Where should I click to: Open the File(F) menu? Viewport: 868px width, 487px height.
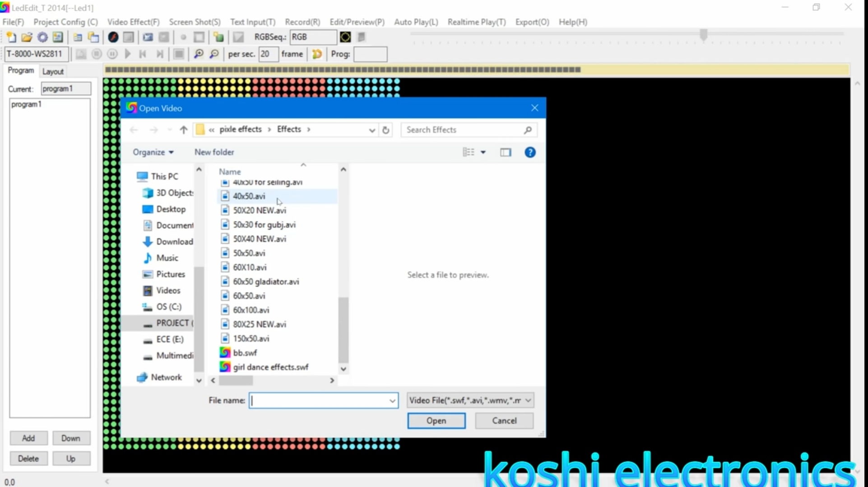(13, 22)
